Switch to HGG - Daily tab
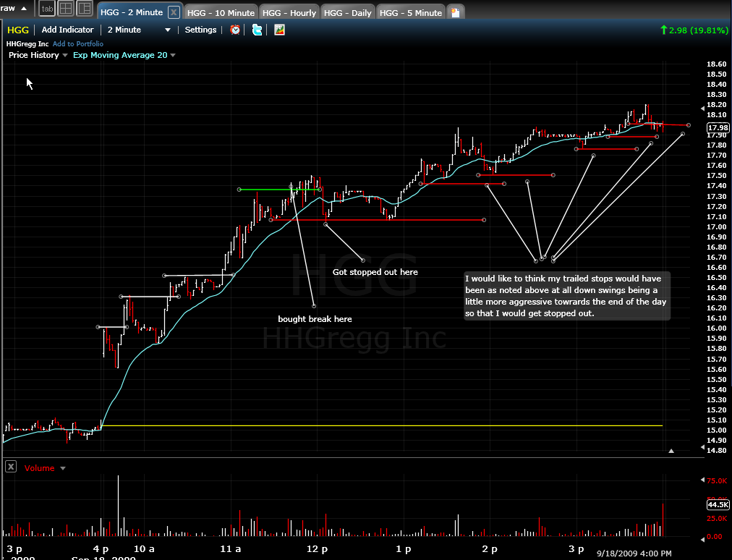The image size is (732, 560). point(347,12)
